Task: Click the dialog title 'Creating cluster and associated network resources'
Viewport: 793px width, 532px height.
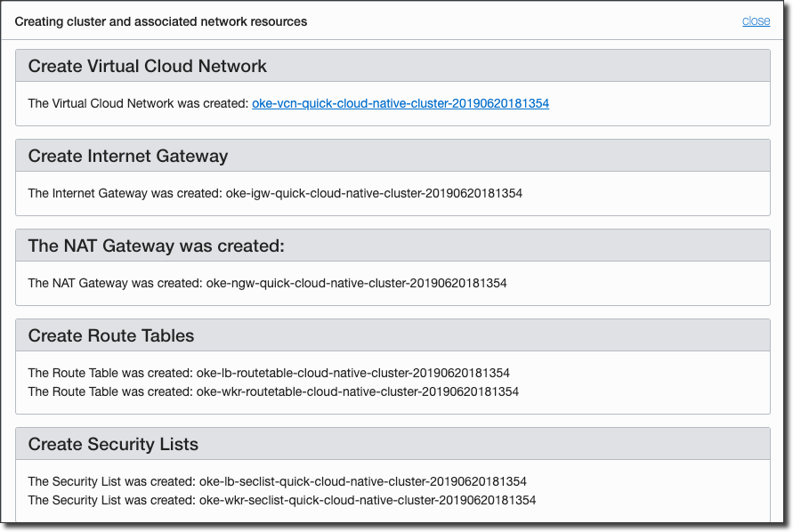Action: 161,21
